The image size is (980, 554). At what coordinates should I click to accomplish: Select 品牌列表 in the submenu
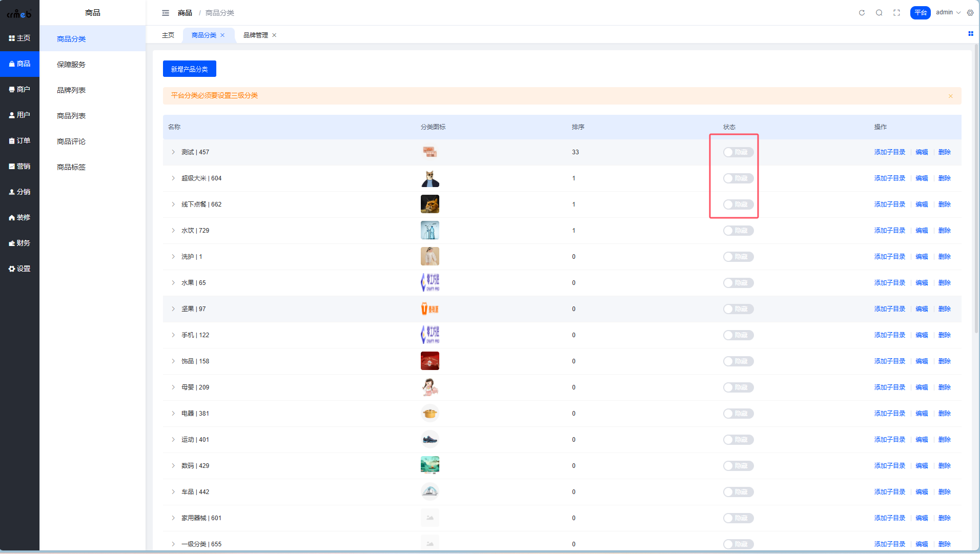tap(71, 90)
